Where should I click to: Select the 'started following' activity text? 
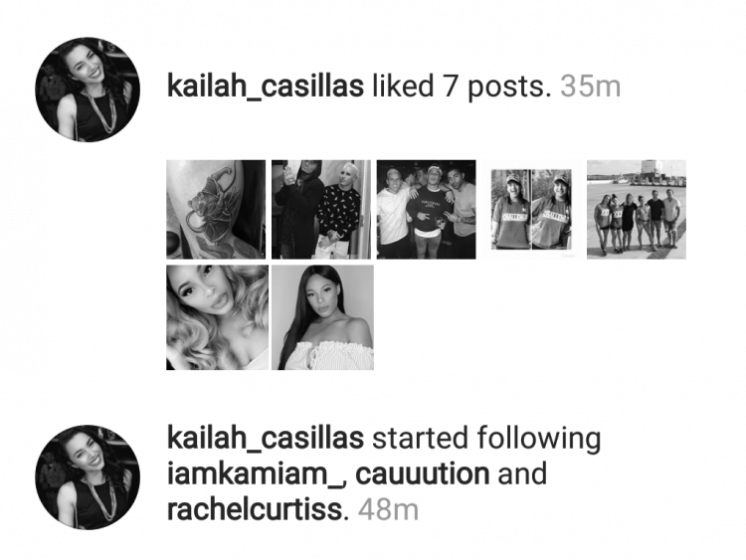(486, 439)
